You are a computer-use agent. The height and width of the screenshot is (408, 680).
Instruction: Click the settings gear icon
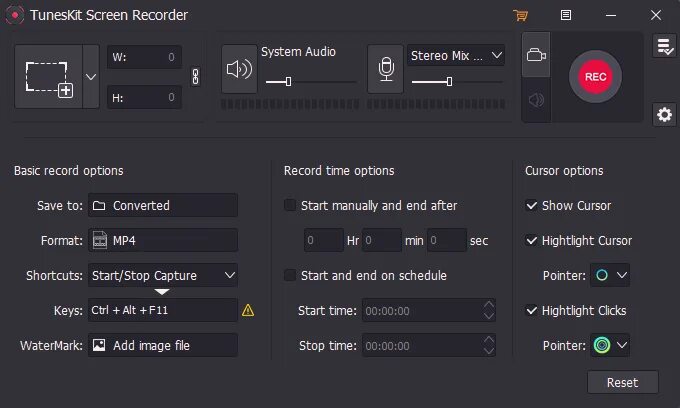(664, 115)
